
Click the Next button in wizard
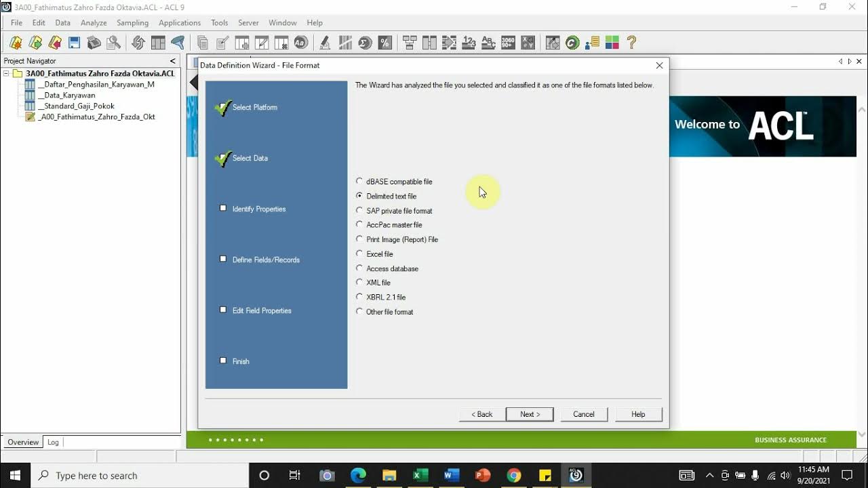pos(530,414)
